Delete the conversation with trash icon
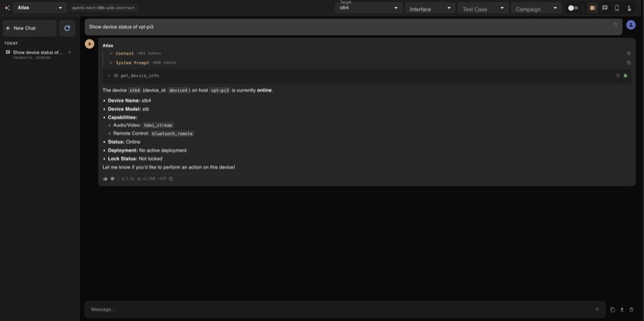Image resolution: width=644 pixels, height=321 pixels. (631, 310)
